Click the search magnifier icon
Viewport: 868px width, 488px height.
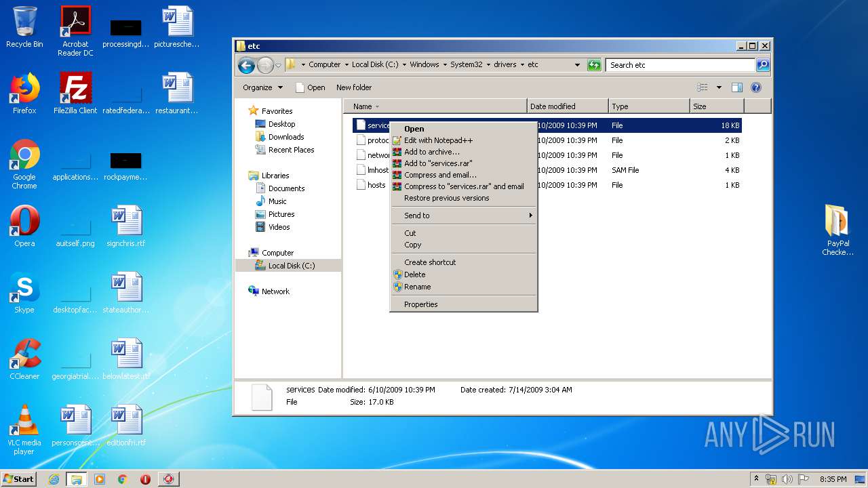[x=763, y=65]
